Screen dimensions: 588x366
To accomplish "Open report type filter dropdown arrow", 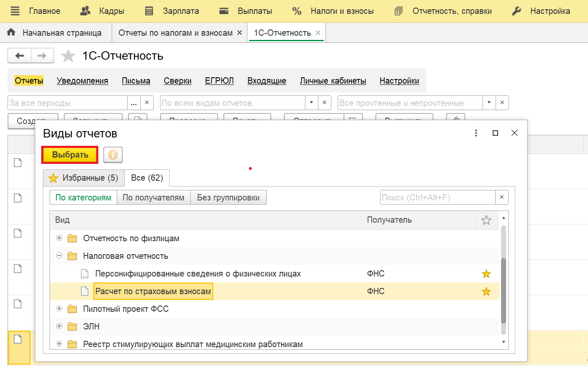I will (311, 103).
